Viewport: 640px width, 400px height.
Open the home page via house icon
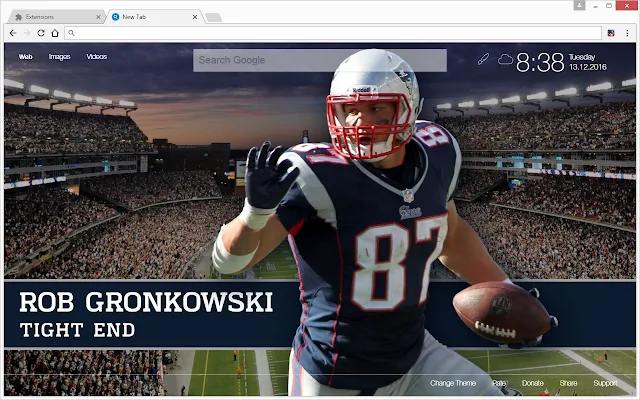point(55,33)
